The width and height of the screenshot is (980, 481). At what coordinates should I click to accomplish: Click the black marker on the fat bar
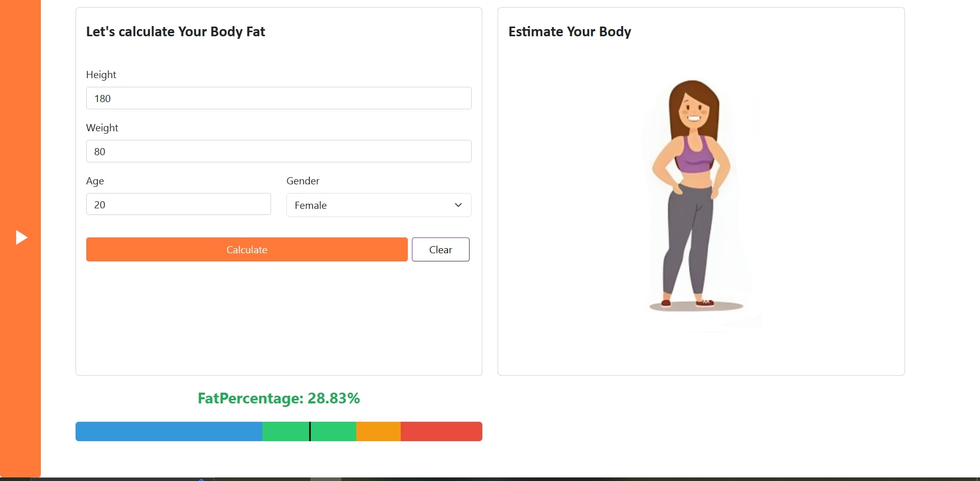pyautogui.click(x=310, y=431)
